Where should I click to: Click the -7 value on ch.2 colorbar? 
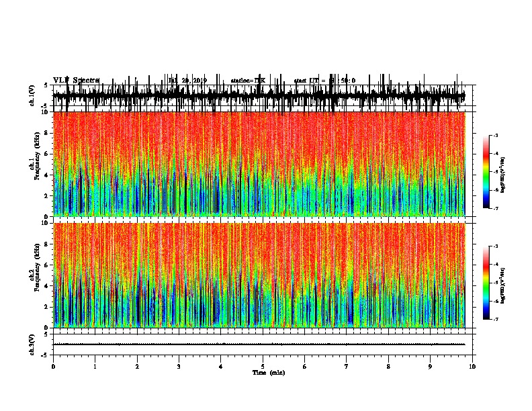point(495,319)
